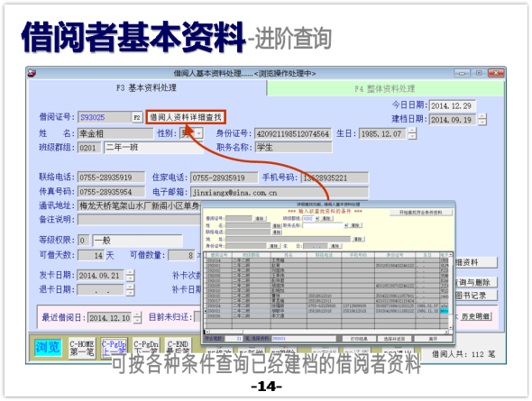Screen dimensions: 532x401
Task: Click the 生日 date spinner
Action: 412,133
